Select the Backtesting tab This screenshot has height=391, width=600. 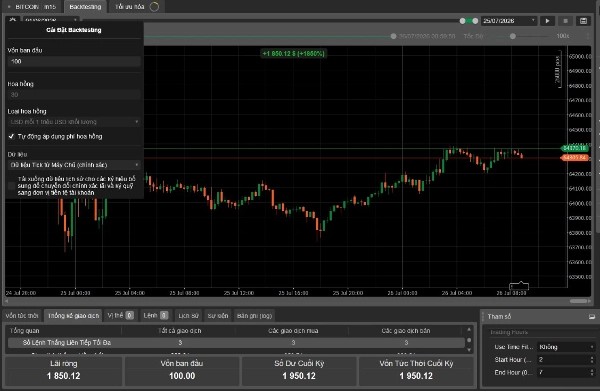[85, 7]
